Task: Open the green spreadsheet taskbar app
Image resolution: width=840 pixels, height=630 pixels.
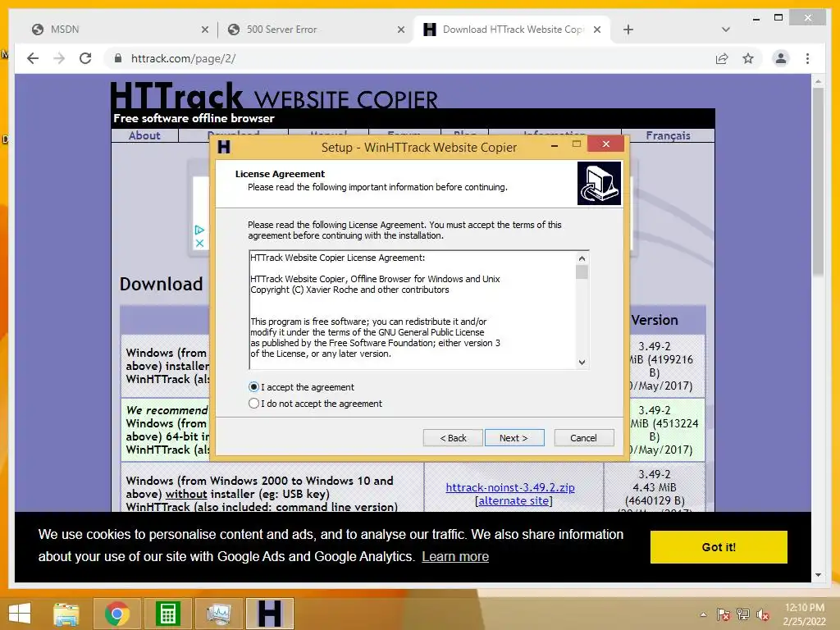Action: click(167, 614)
